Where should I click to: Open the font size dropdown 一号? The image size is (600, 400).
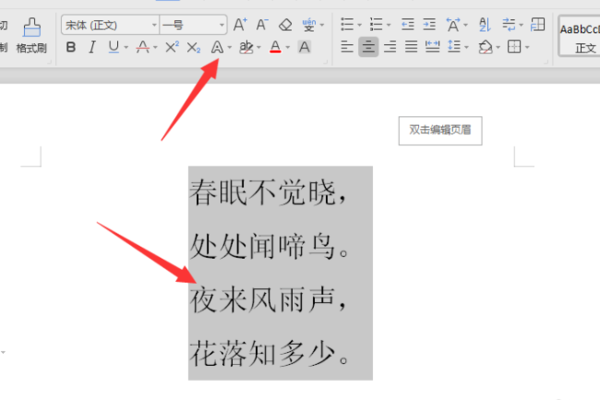pos(193,25)
